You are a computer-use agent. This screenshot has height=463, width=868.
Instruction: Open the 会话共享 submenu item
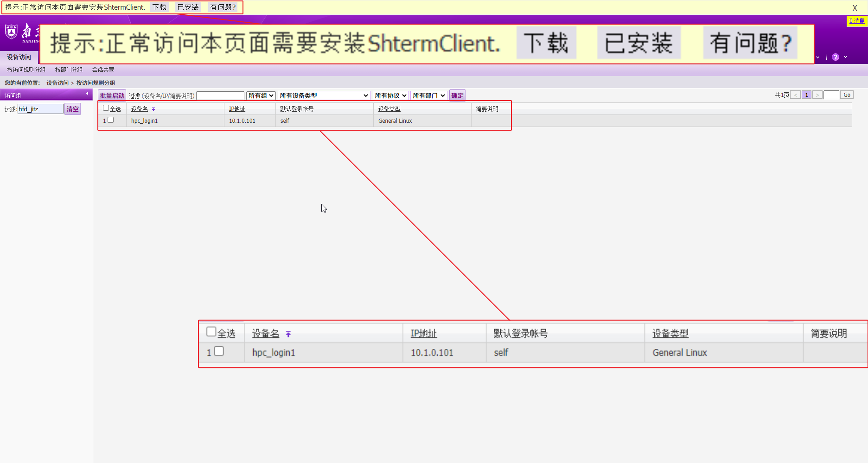click(103, 70)
